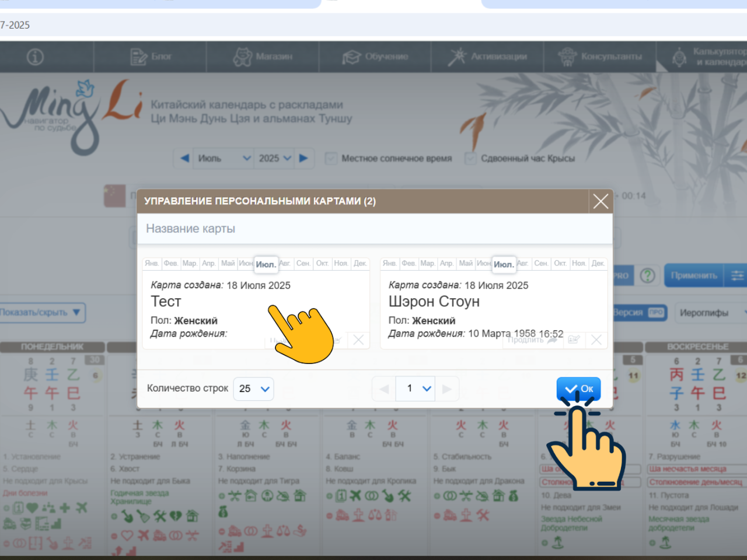Viewport: 747px width, 560px height.
Task: Go to previous month with left arrow
Action: tap(185, 158)
